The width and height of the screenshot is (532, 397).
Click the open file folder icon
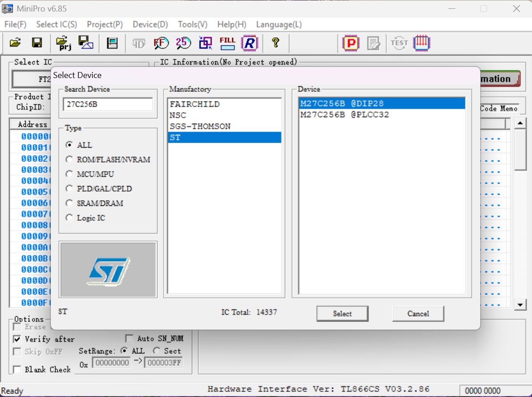[x=15, y=43]
